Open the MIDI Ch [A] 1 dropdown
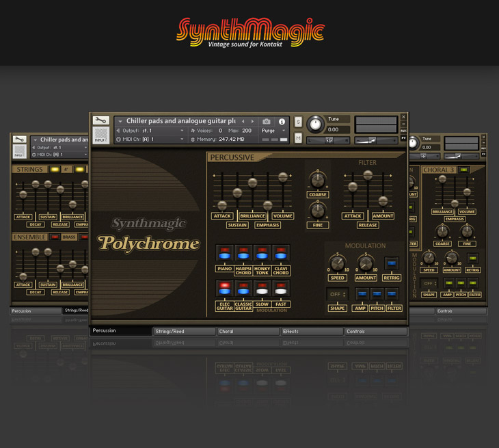 [x=182, y=139]
